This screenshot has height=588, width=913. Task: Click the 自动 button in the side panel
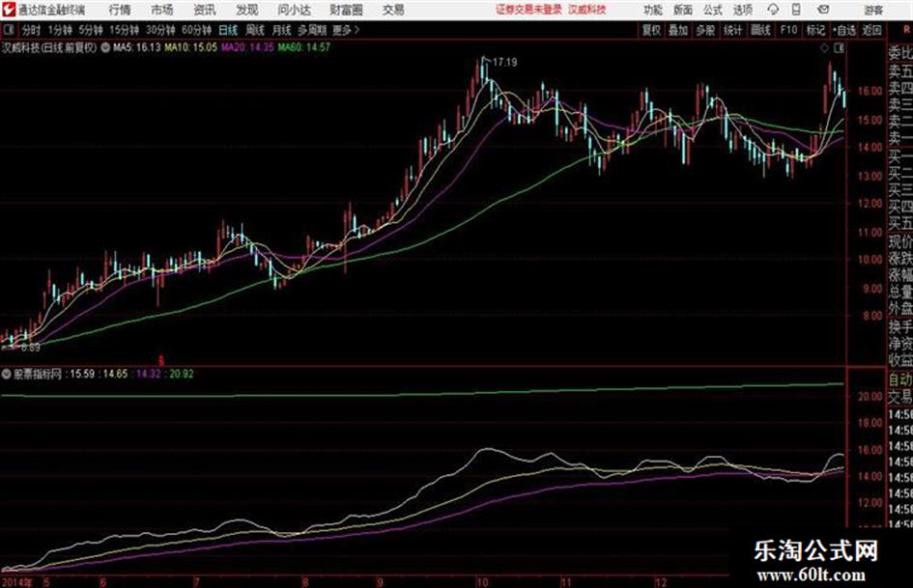(899, 380)
